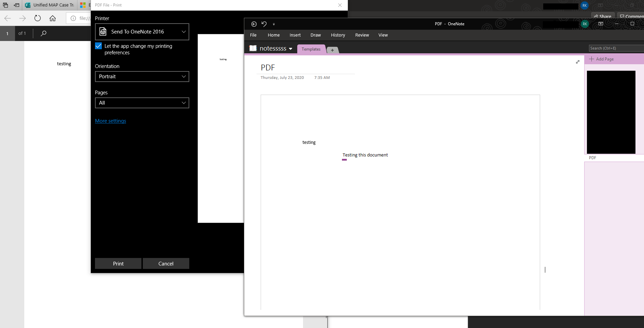Click the browser refresh icon
The width and height of the screenshot is (644, 328).
38,18
